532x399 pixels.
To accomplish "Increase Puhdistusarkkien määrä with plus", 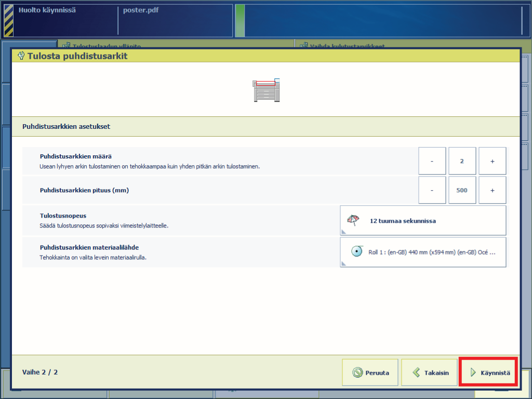I will pyautogui.click(x=493, y=161).
